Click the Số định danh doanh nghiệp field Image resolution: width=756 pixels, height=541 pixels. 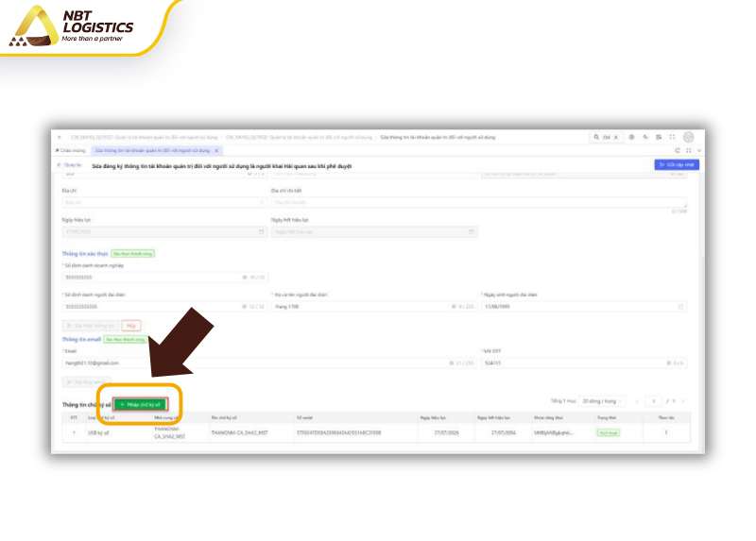point(163,278)
